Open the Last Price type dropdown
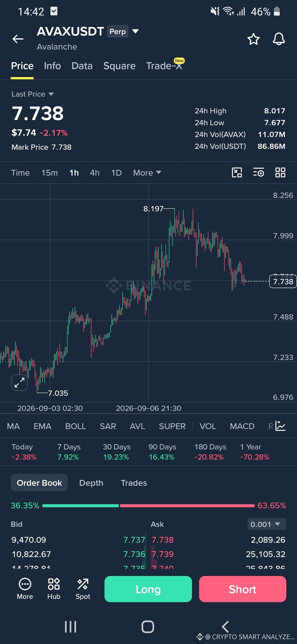The image size is (297, 644). 32,94
